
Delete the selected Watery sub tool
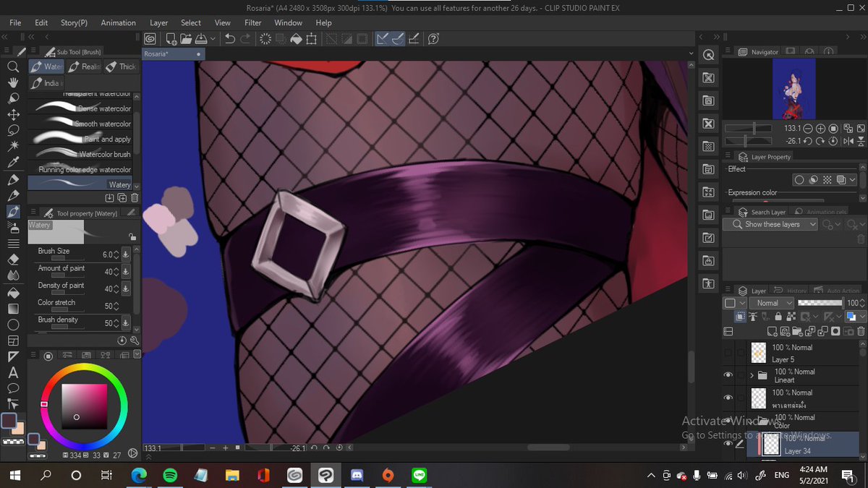tap(135, 197)
